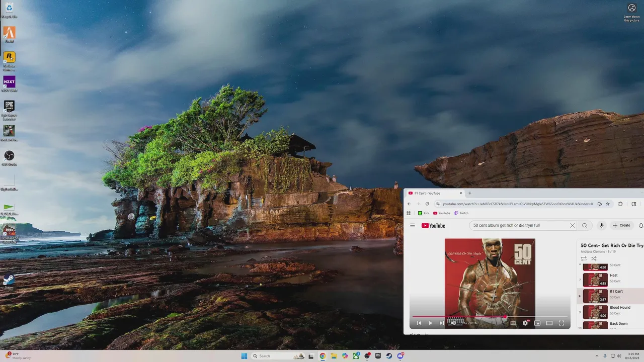
Task: Toggle shuffle playlist
Action: click(x=594, y=258)
